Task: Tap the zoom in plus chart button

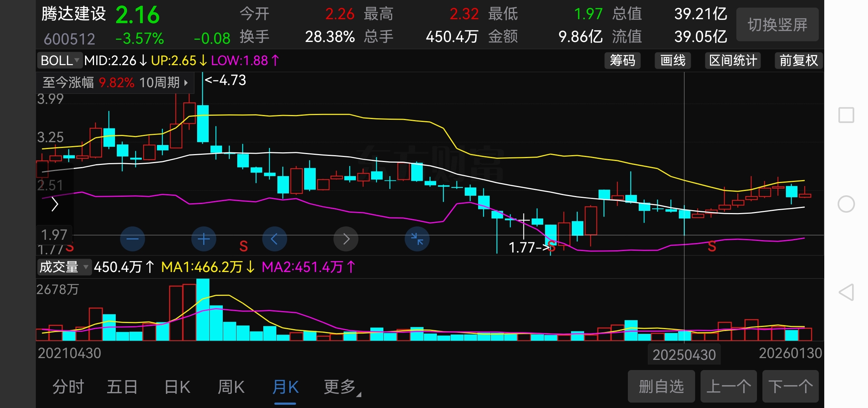Action: (204, 239)
